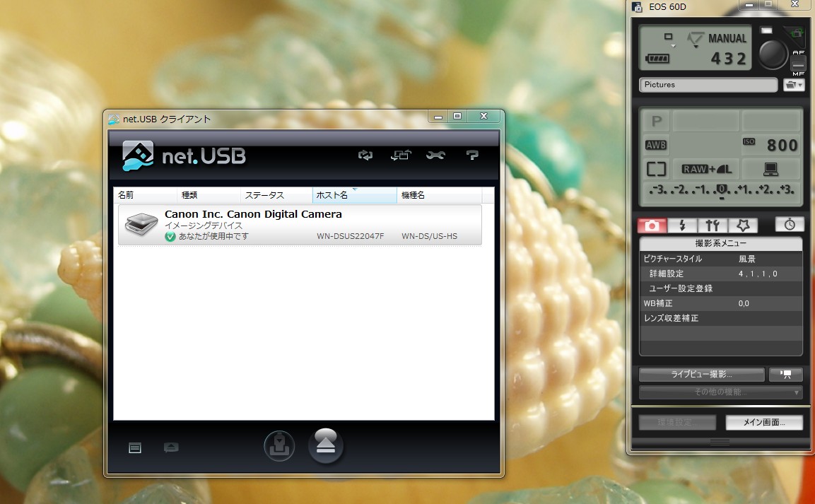Screen dimensions: 815x504
Task: Click the bottom grip handle of EOS panel
Action: tap(720, 443)
